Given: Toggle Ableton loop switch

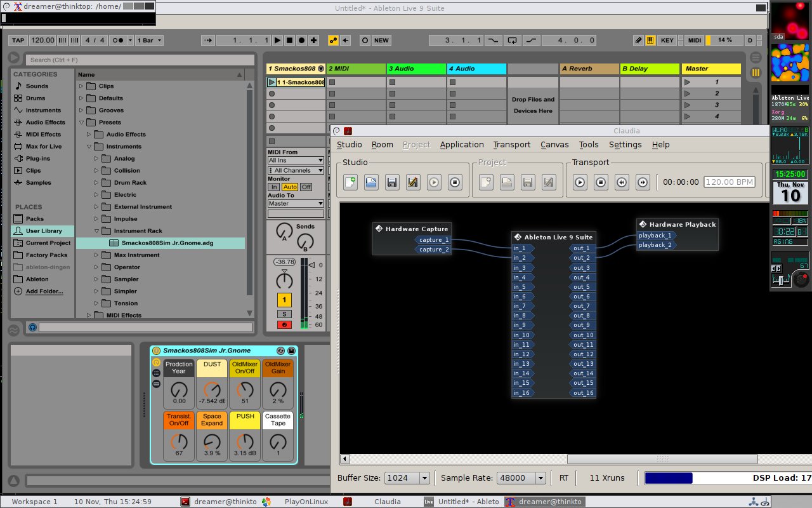Looking at the screenshot, I should click(512, 40).
